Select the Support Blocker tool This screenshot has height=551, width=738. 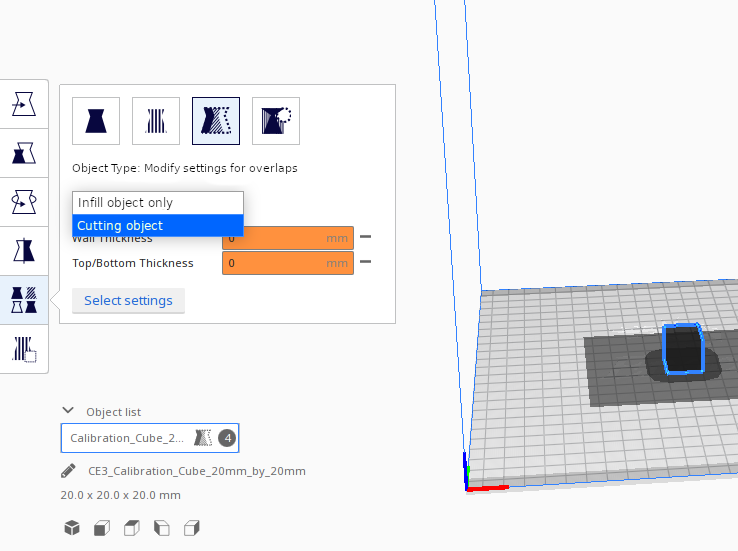coord(24,349)
